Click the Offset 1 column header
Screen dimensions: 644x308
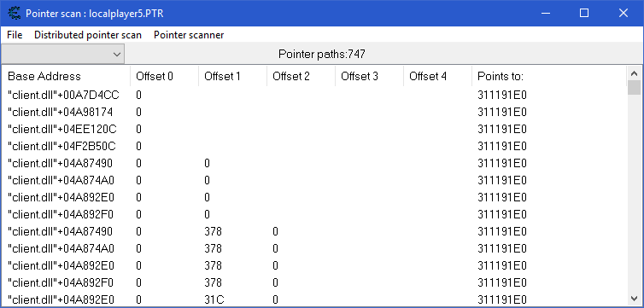tap(232, 76)
